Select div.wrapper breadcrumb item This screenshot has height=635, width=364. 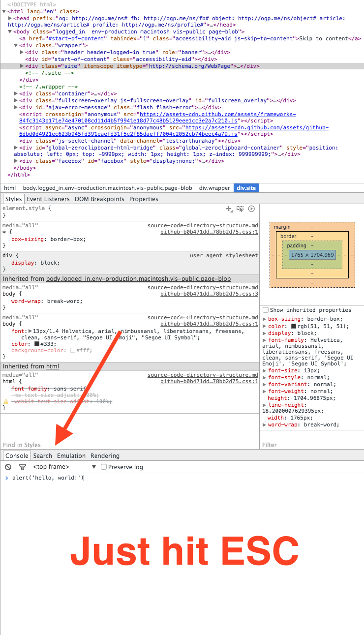click(214, 188)
